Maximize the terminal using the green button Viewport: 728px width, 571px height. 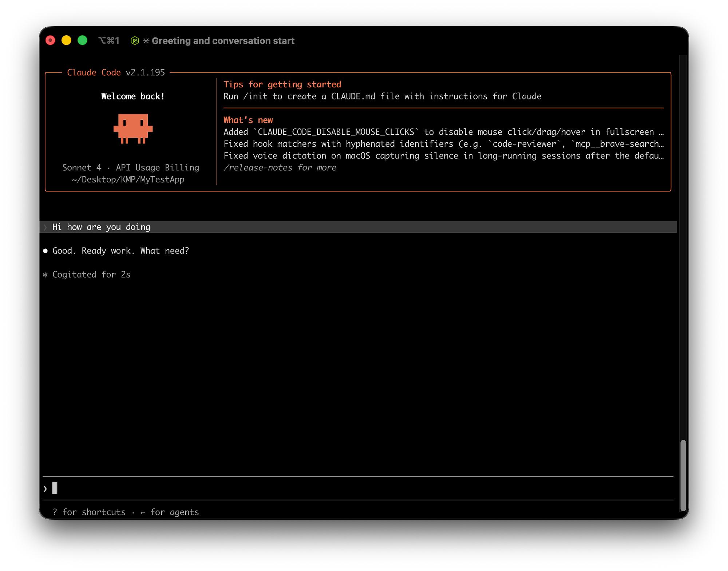click(x=83, y=40)
